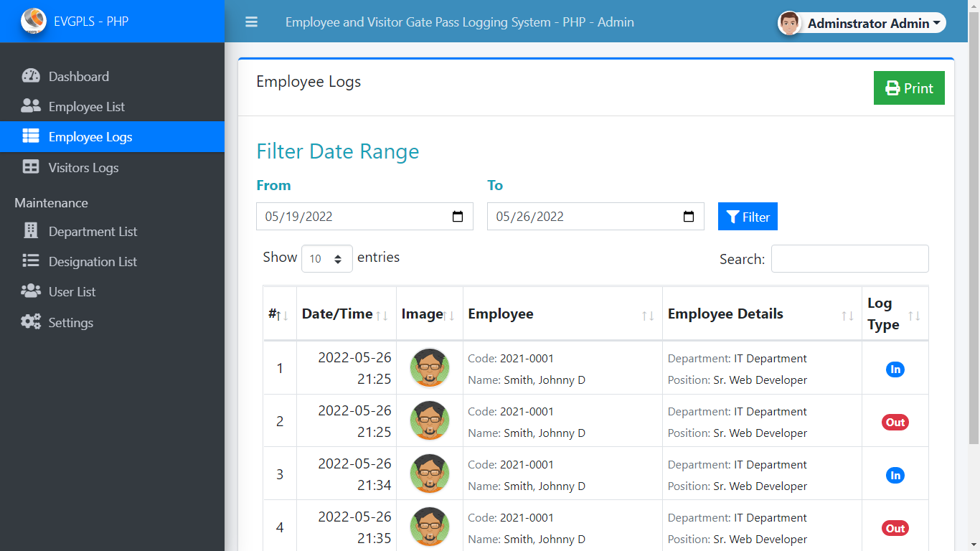Viewport: 980px width, 551px height.
Task: Select the Employee Logs menu item
Action: point(112,137)
